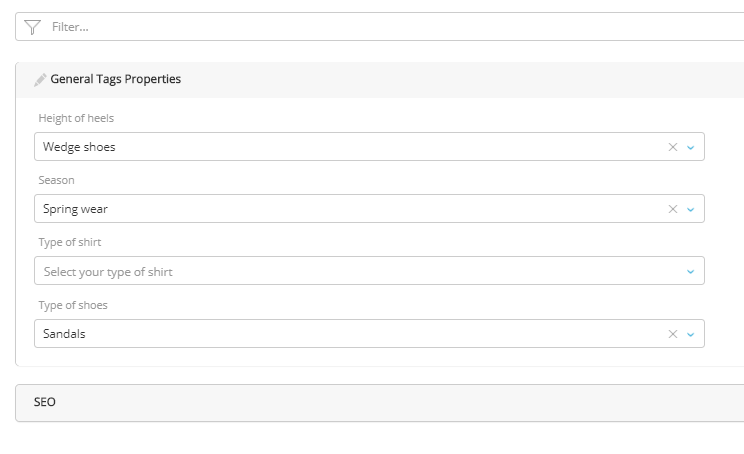
Task: Remove the Sandals selection with X
Action: click(x=673, y=334)
